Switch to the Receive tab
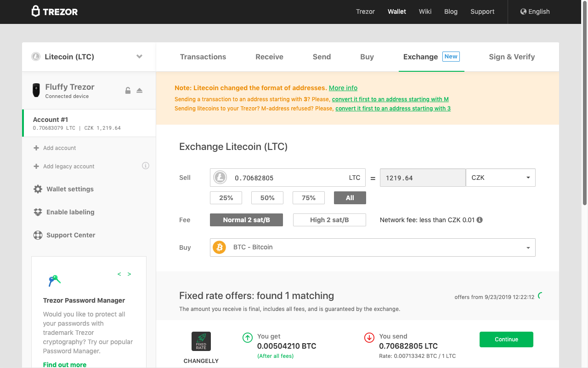This screenshot has height=368, width=588. pyautogui.click(x=269, y=57)
